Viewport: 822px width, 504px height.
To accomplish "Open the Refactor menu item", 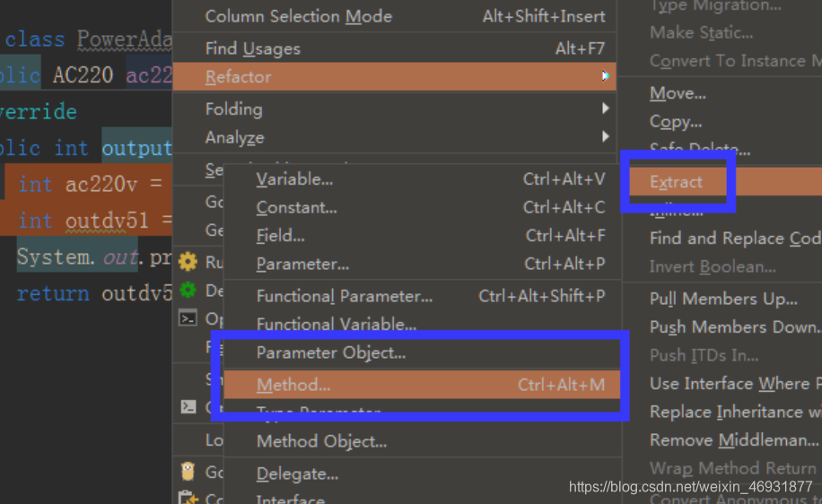I will (394, 76).
